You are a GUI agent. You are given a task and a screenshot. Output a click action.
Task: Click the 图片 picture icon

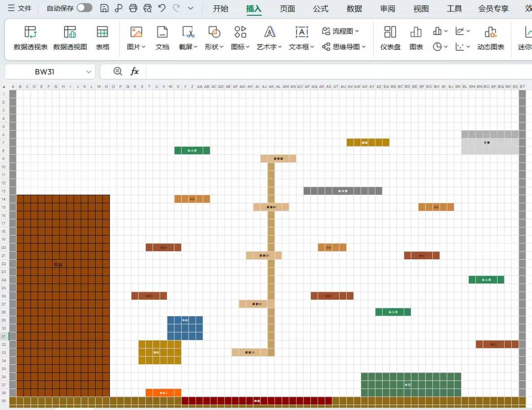[x=136, y=32]
